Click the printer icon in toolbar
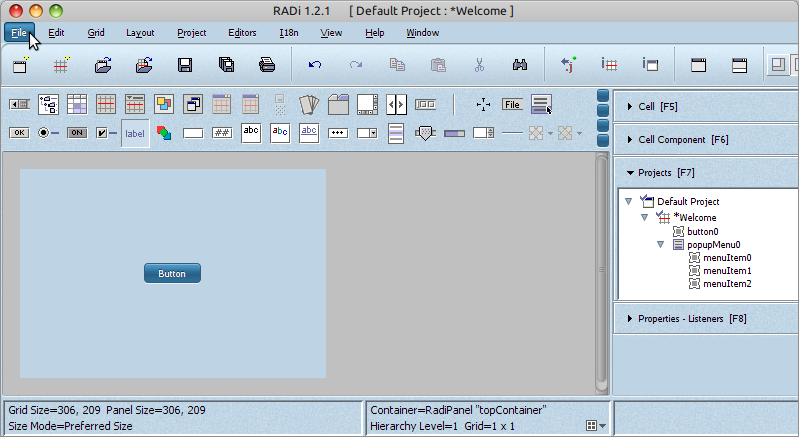Screen dimensions: 799x437 [x=267, y=66]
